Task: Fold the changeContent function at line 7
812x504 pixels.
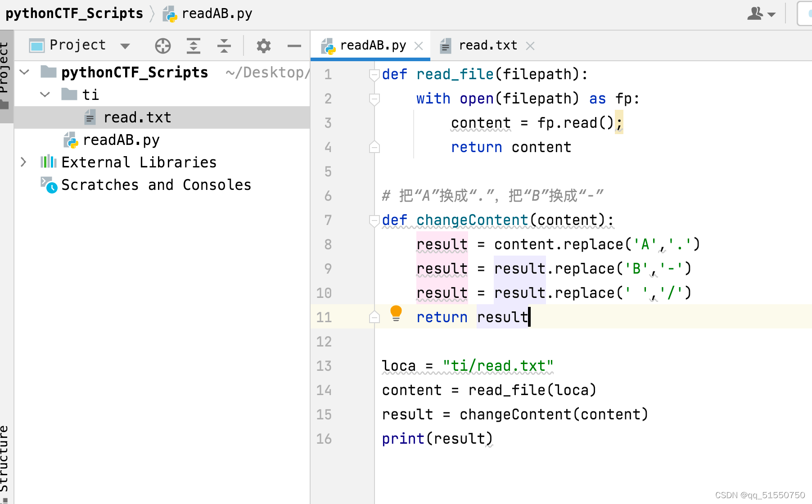Action: 374,220
